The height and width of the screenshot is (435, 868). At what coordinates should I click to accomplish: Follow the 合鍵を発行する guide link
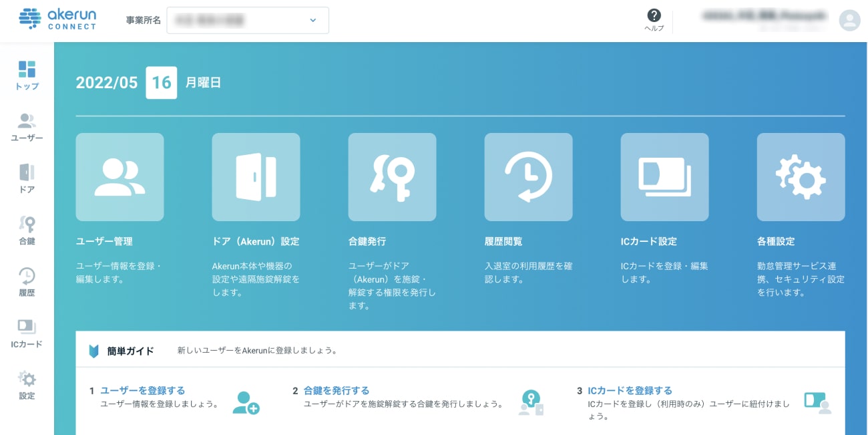(x=336, y=390)
